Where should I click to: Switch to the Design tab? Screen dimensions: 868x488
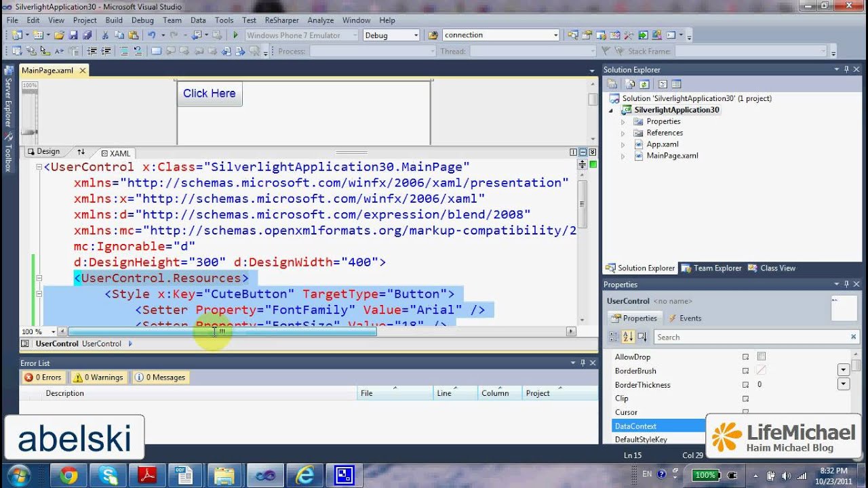tap(43, 152)
